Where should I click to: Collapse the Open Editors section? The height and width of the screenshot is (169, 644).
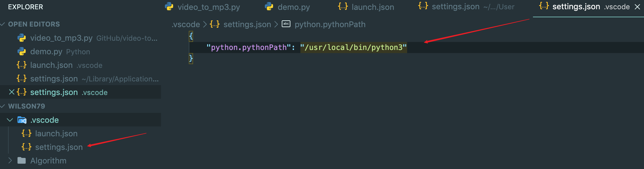tap(3, 24)
